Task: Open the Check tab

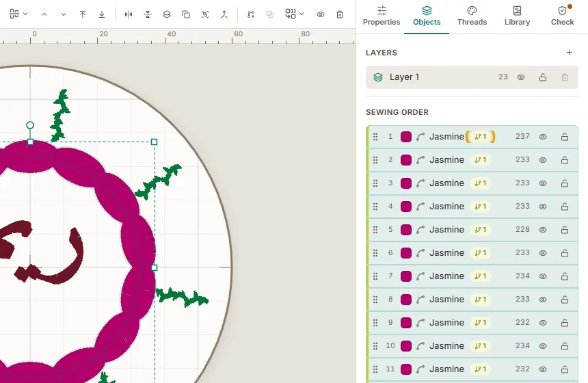Action: pos(562,16)
